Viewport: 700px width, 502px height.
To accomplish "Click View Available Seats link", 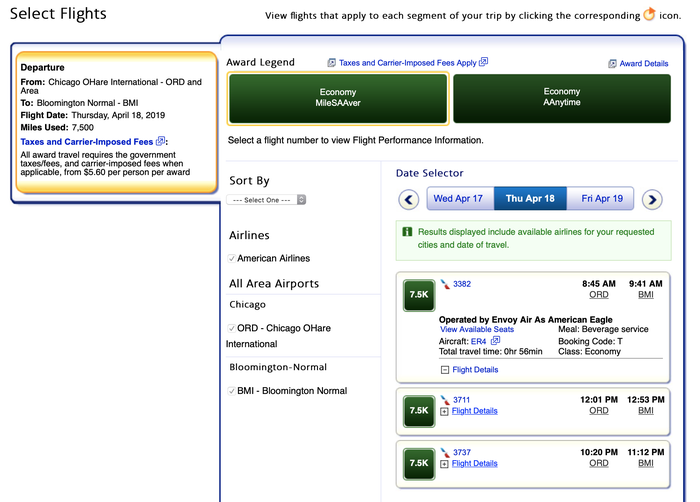I will [477, 329].
